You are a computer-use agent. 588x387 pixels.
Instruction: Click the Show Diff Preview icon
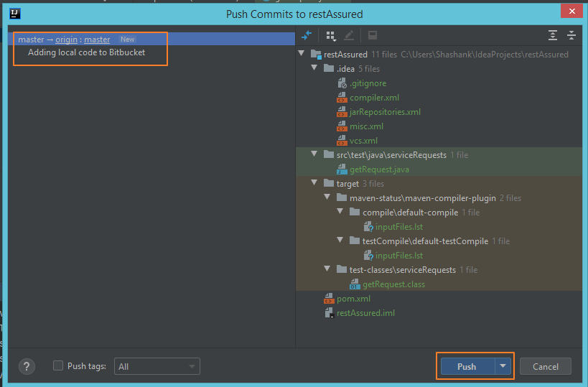point(373,35)
